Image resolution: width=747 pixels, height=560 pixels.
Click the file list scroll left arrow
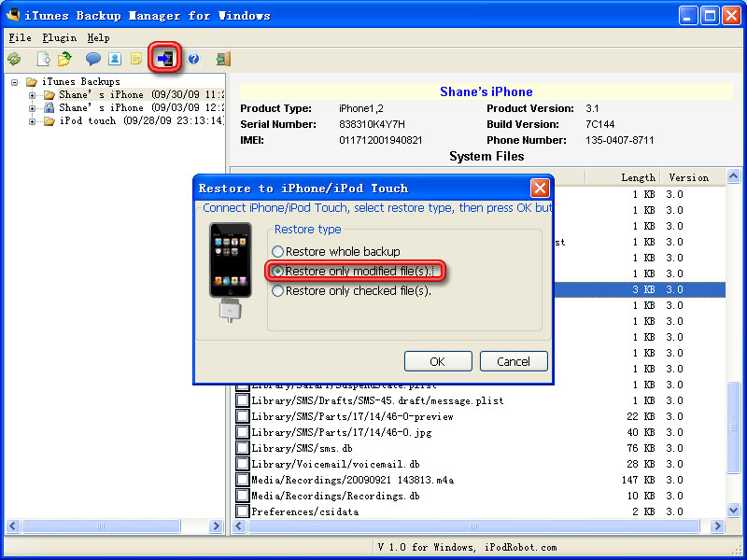click(x=239, y=526)
